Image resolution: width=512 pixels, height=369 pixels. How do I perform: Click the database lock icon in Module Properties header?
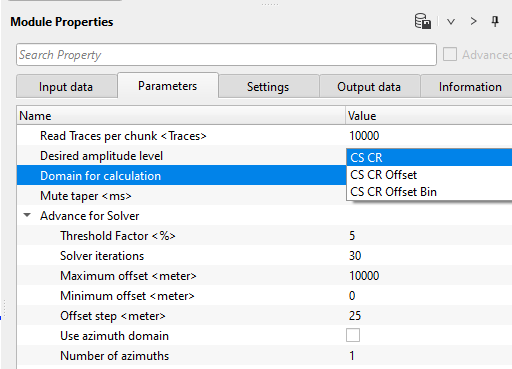(x=423, y=21)
